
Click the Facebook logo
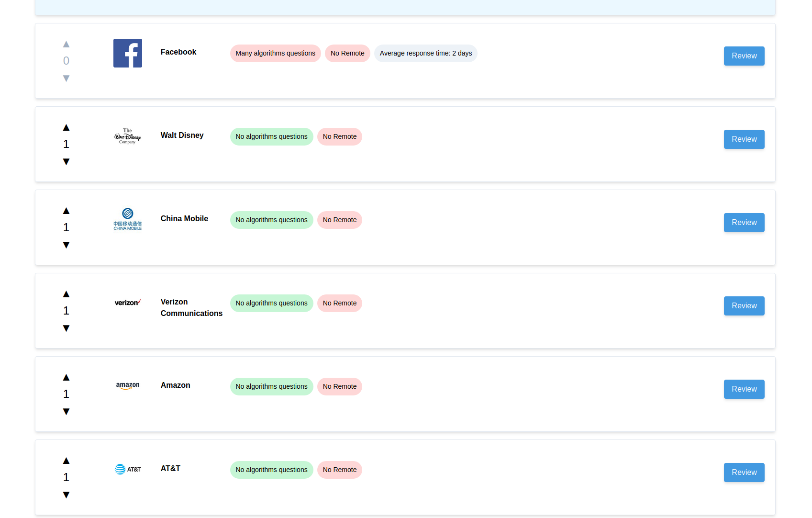tap(127, 53)
